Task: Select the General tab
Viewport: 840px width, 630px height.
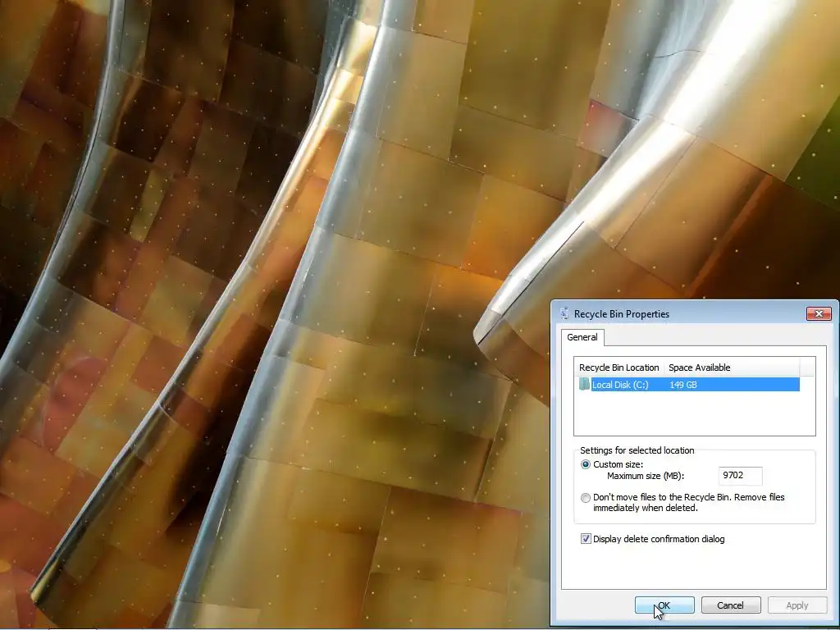Action: click(582, 337)
